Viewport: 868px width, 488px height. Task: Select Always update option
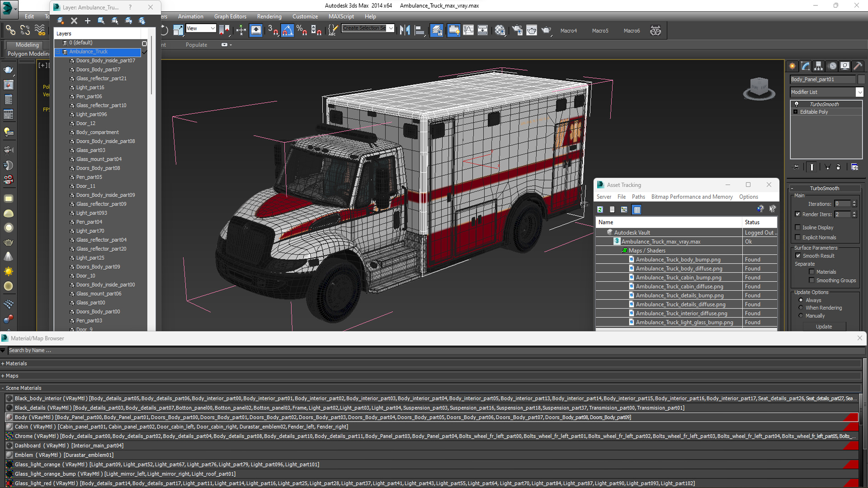pyautogui.click(x=801, y=300)
